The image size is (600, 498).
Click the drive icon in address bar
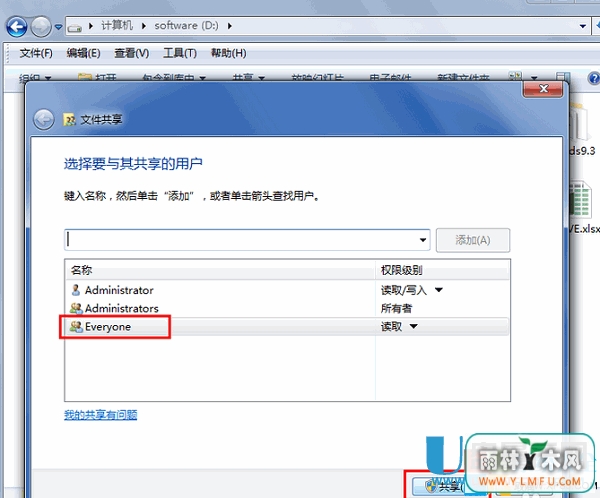click(x=75, y=27)
